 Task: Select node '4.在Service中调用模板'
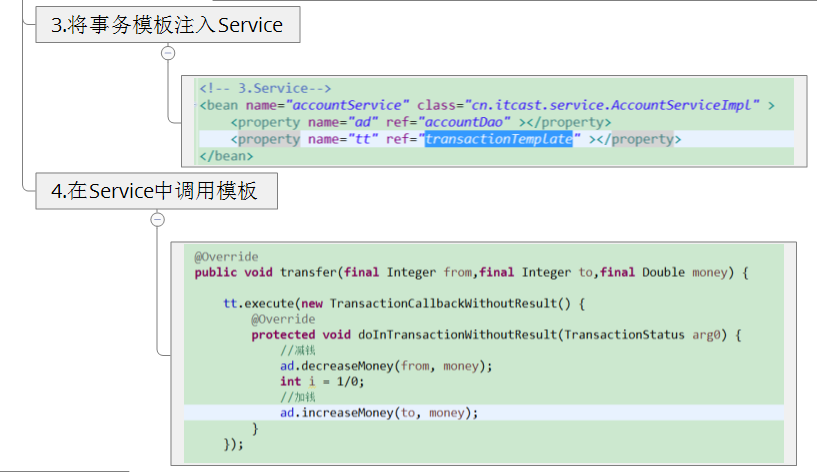(156, 191)
